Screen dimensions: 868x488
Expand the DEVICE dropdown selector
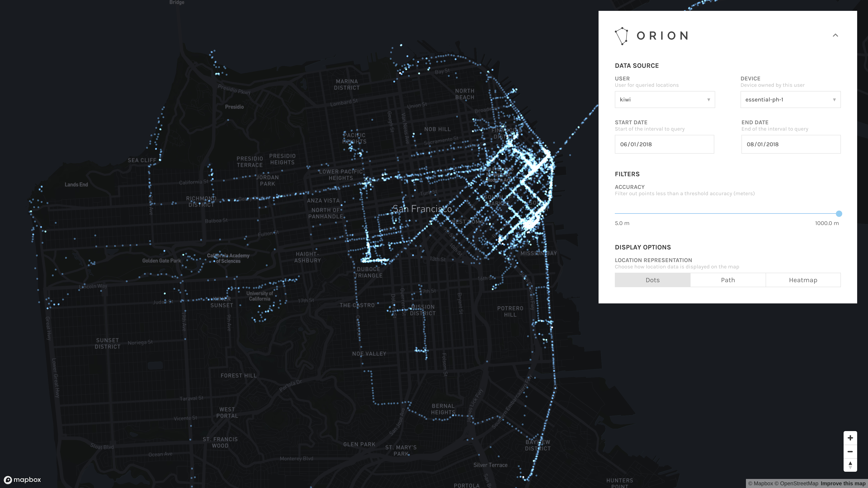pos(790,99)
